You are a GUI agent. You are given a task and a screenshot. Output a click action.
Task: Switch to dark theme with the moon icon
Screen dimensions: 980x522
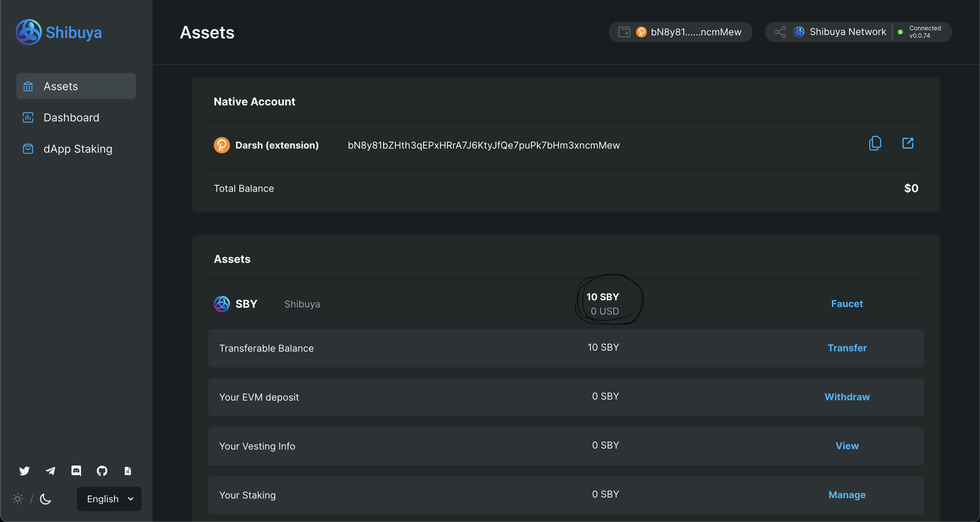point(45,499)
